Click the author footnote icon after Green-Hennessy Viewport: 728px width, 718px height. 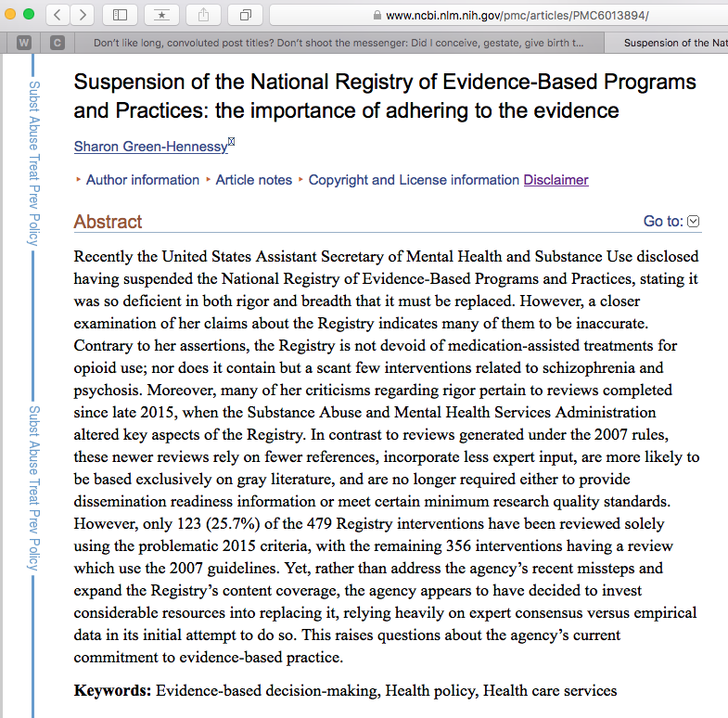pyautogui.click(x=231, y=142)
